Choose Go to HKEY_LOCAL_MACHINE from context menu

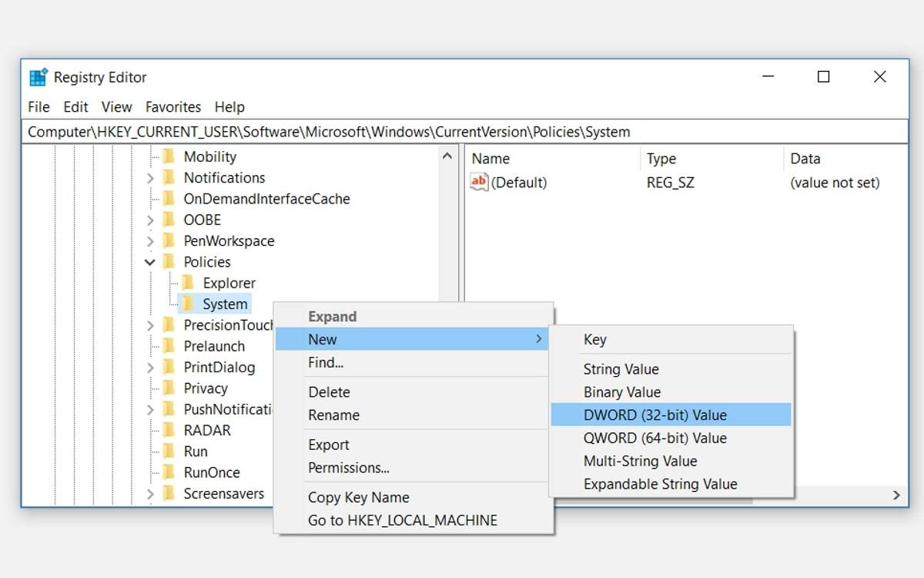pyautogui.click(x=403, y=520)
